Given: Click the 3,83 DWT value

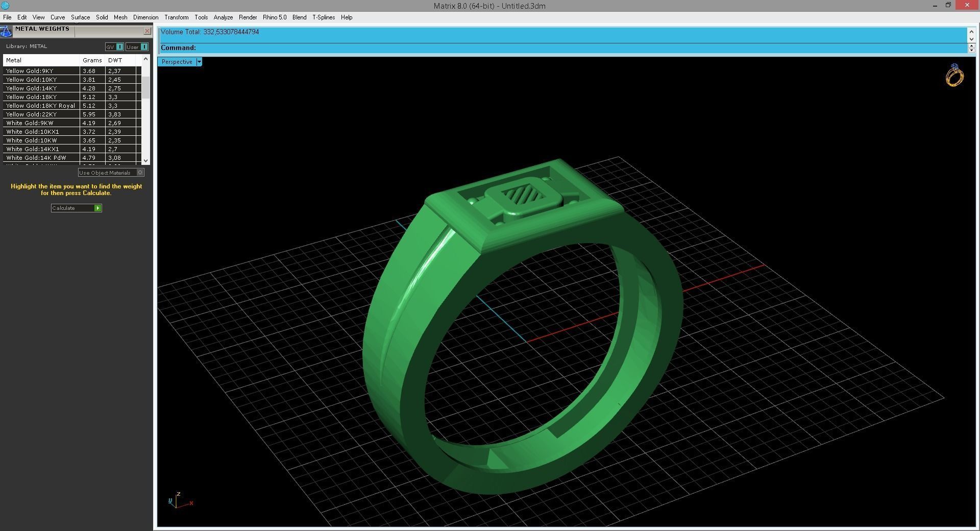Looking at the screenshot, I should (x=114, y=114).
